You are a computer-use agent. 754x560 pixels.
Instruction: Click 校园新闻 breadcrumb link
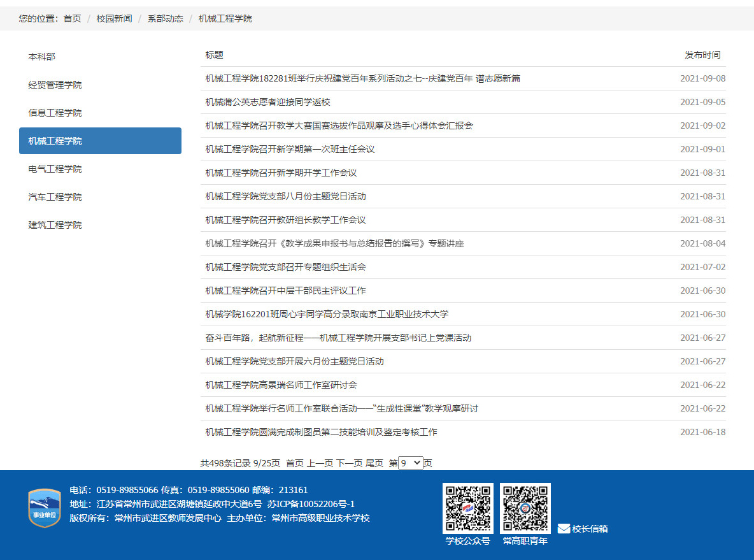point(114,18)
